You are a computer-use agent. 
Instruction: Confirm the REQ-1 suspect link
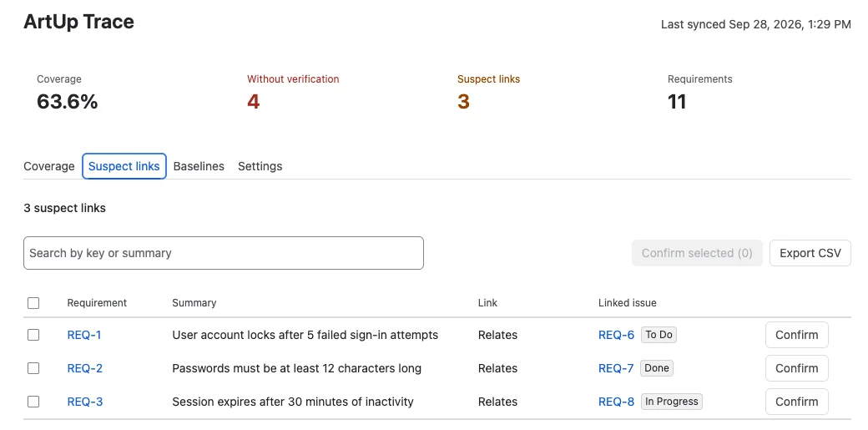pos(796,335)
